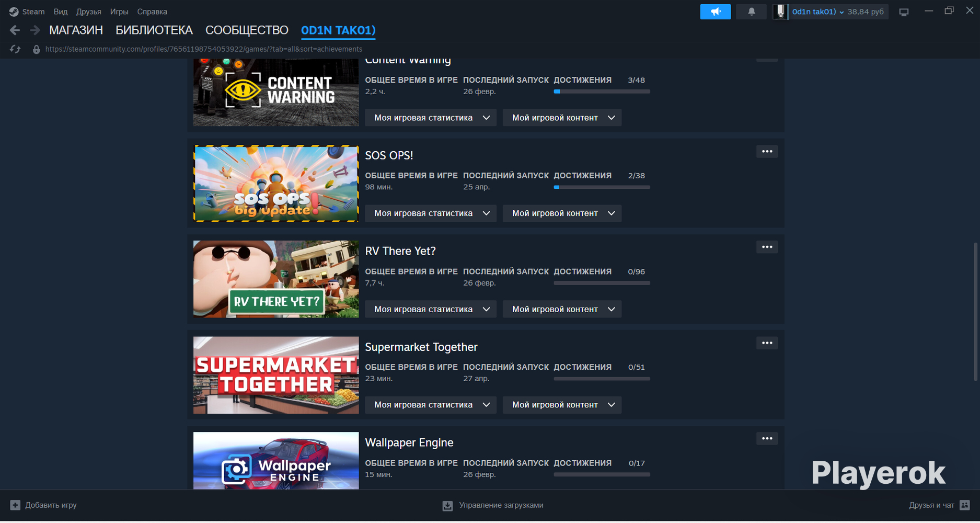Viewport: 980px width, 523px height.
Task: Expand Моя игровая статистика for SOS OPS!
Action: (x=431, y=213)
